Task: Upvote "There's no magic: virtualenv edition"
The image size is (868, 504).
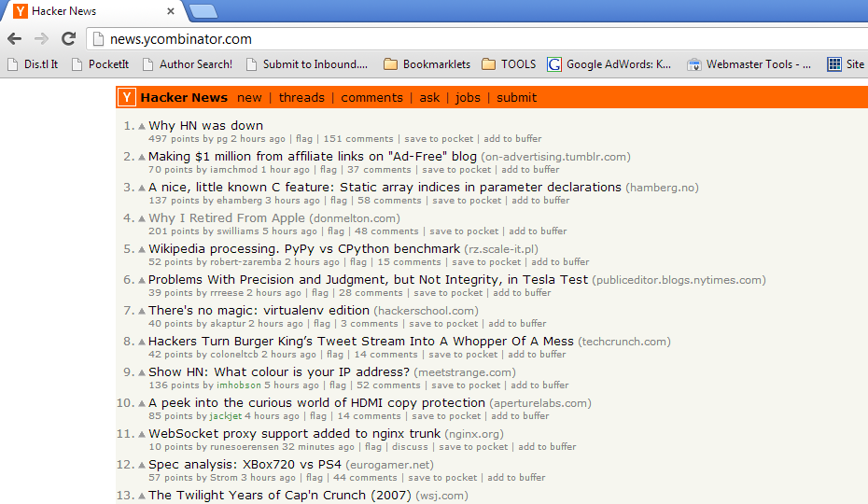Action: coord(142,311)
